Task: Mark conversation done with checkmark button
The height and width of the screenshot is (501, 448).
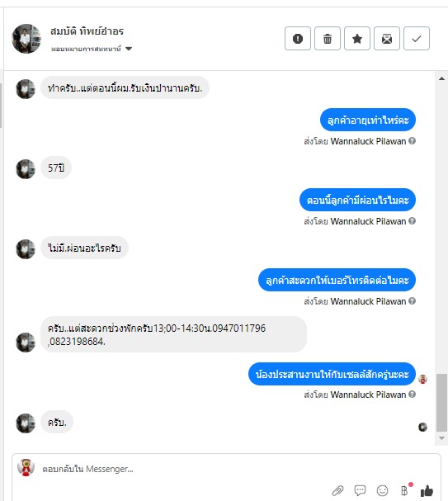Action: [417, 39]
